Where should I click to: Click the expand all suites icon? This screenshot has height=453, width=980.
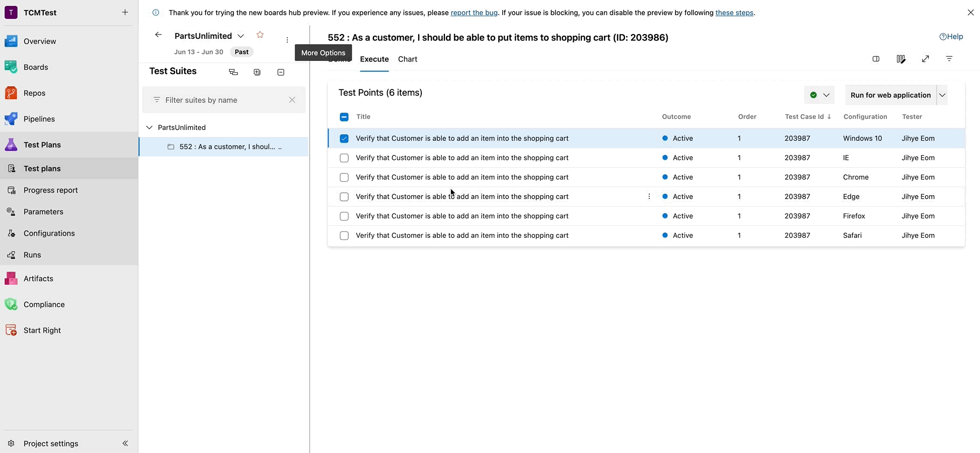[x=257, y=72]
